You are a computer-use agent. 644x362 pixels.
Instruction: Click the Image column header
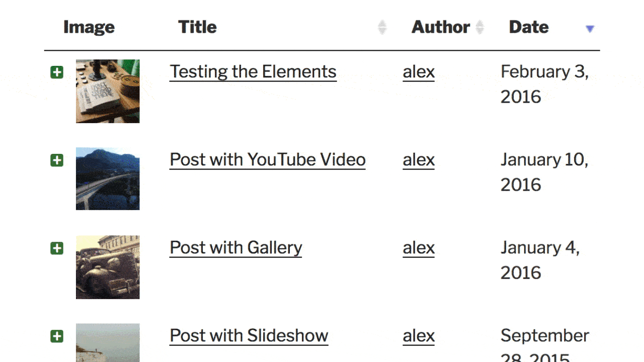pyautogui.click(x=89, y=27)
